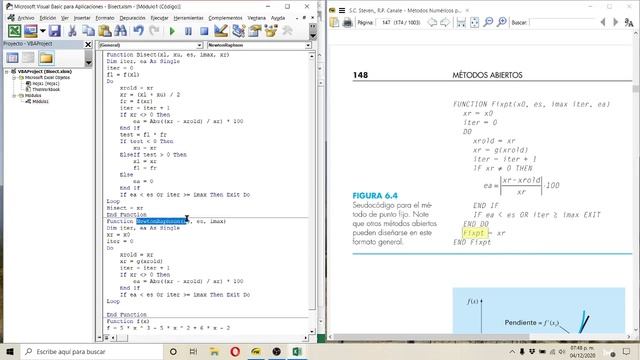Click the Cut scissors icon
640x360 pixels.
tap(72, 31)
